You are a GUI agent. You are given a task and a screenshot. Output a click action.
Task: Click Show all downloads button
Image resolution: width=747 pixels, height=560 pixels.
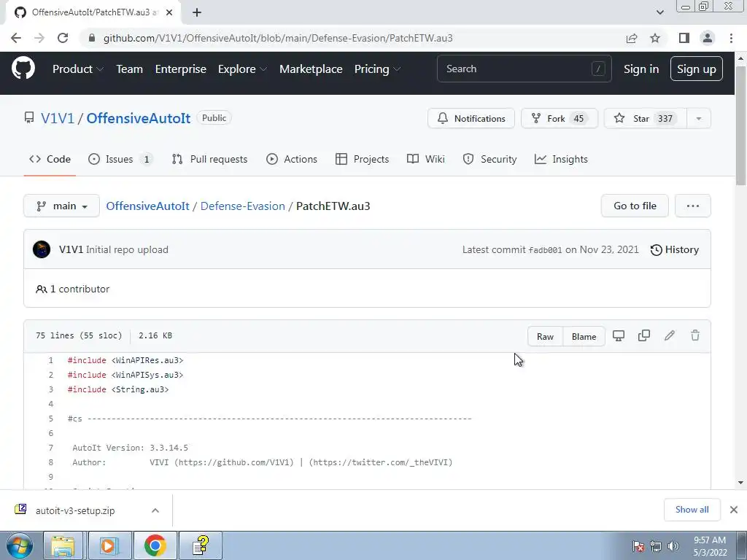click(x=692, y=510)
